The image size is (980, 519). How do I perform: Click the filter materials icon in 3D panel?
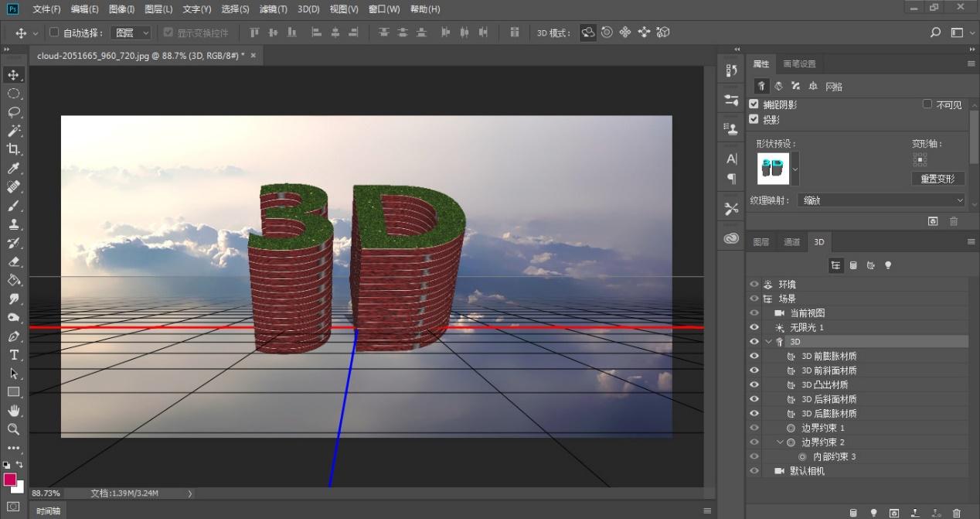[869, 265]
